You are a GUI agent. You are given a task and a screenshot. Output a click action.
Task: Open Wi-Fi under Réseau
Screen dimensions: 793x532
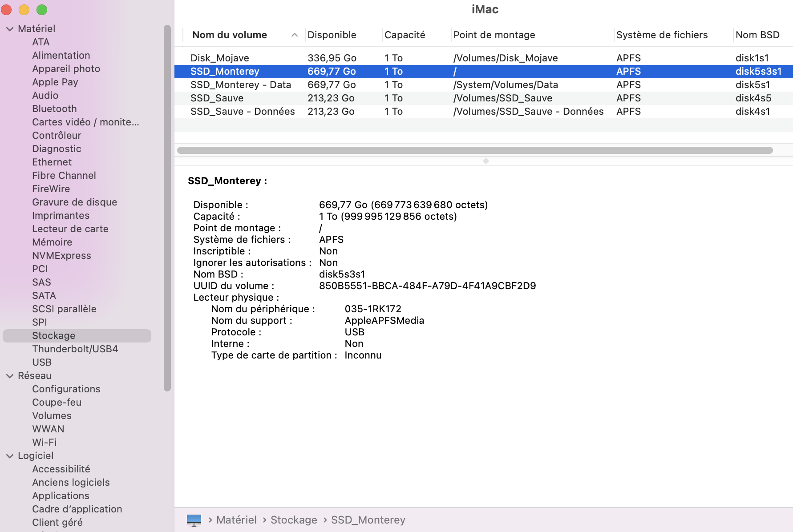[44, 443]
